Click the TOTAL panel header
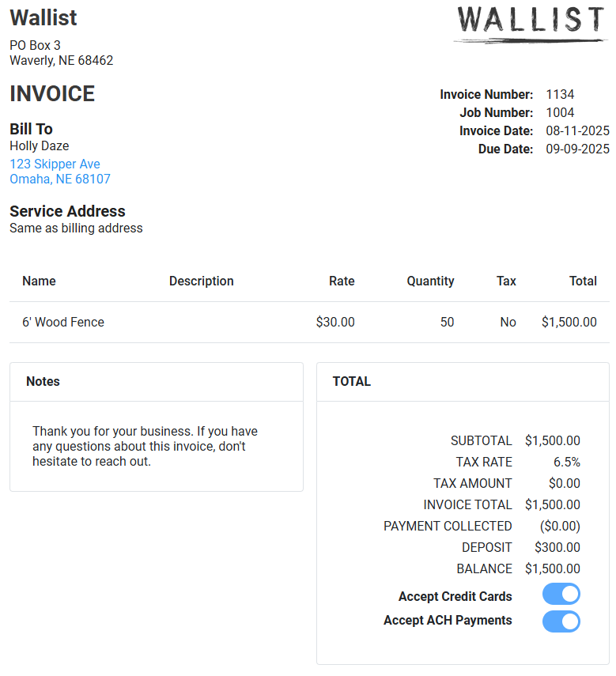Viewport: 616px width, 676px height. click(x=463, y=382)
